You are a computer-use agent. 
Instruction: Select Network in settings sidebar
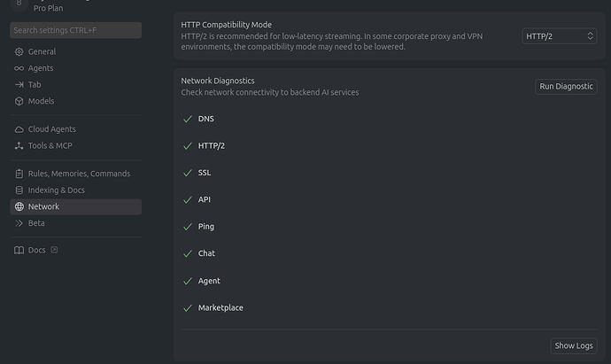click(43, 207)
